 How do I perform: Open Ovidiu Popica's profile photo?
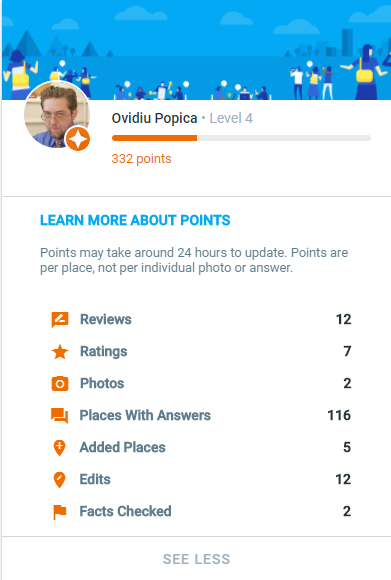point(57,115)
